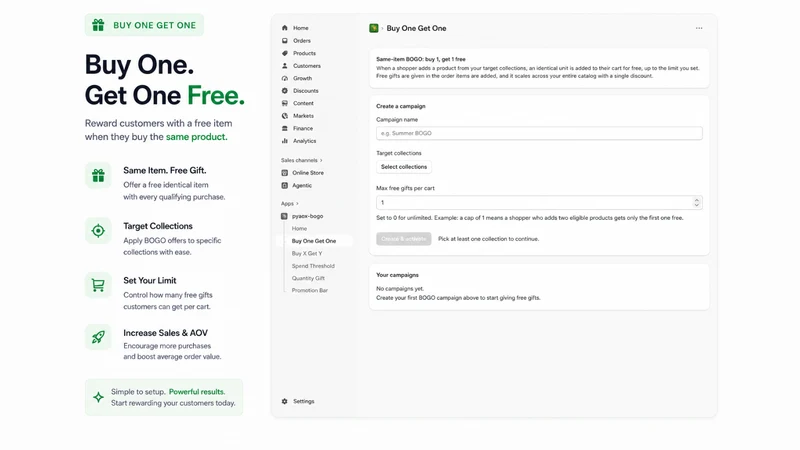800x450 pixels.
Task: Open the Promotion Bar page
Action: tap(310, 290)
